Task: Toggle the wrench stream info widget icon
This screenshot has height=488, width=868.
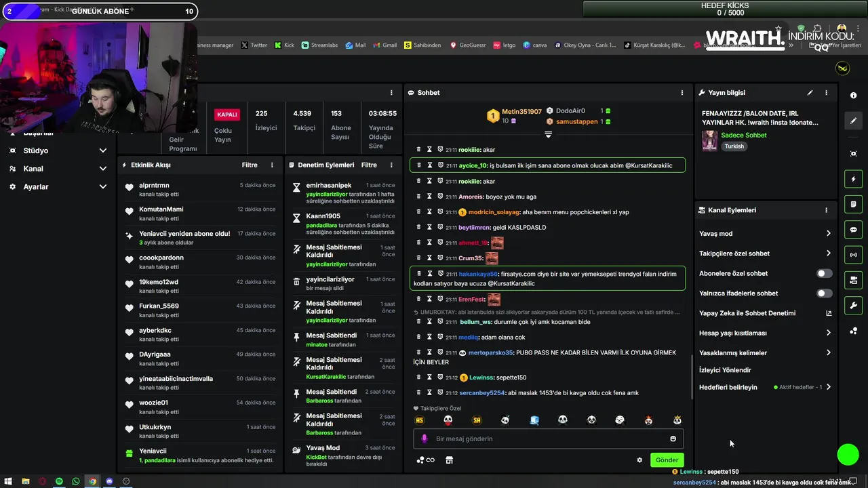Action: (853, 306)
